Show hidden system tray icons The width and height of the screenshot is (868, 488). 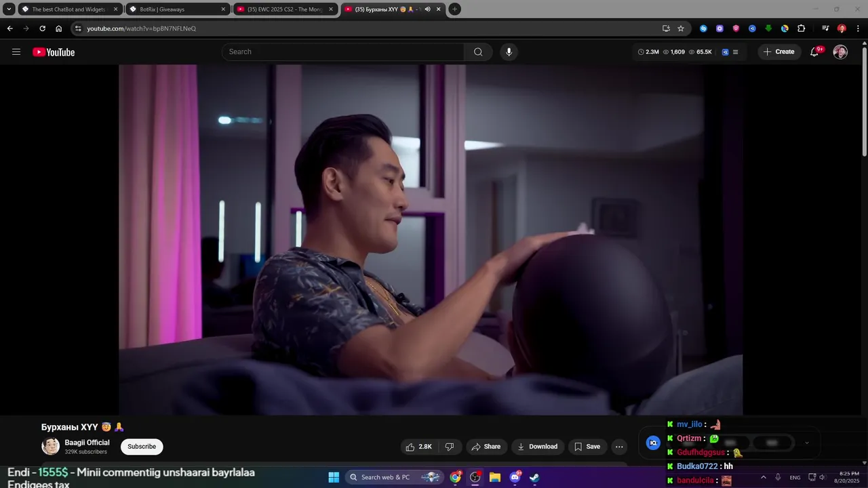click(764, 477)
